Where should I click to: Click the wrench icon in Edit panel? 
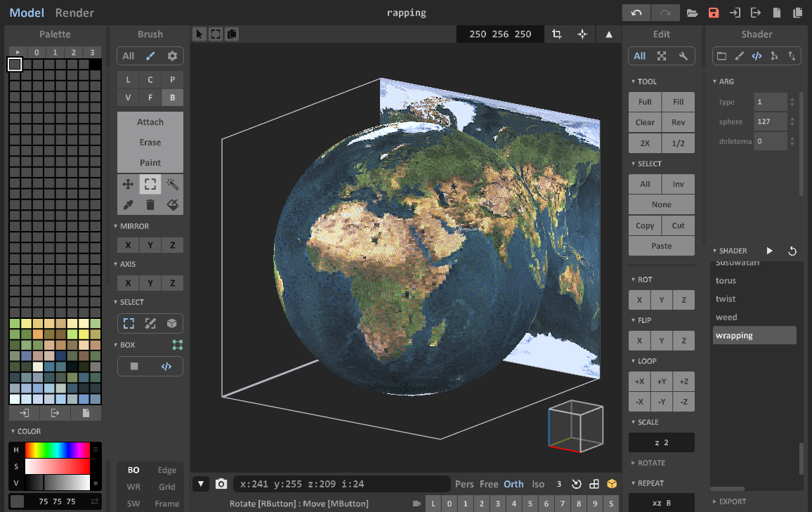click(x=683, y=56)
